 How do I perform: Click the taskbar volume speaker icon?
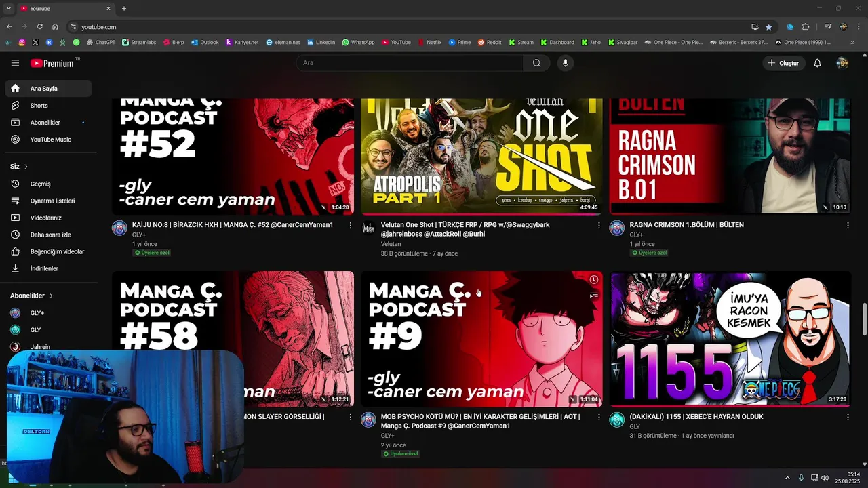(825, 478)
